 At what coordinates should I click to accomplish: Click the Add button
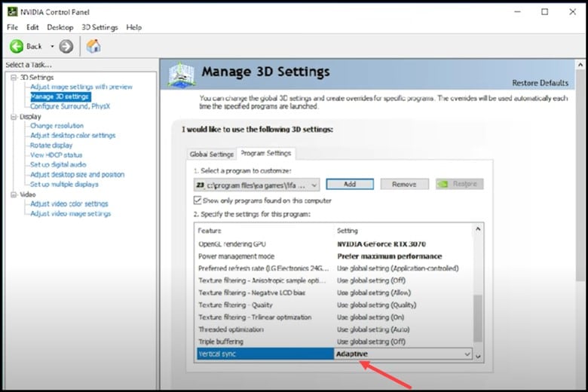point(350,184)
